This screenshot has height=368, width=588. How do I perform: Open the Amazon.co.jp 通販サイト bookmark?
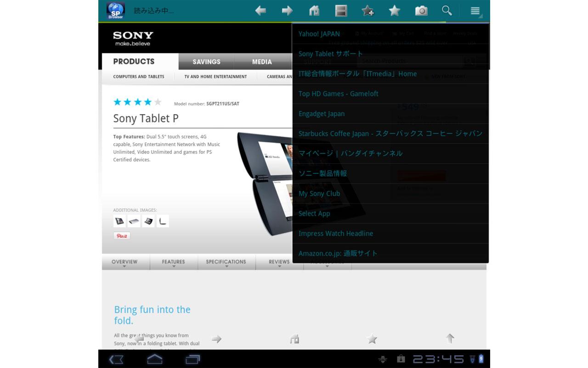click(390, 253)
